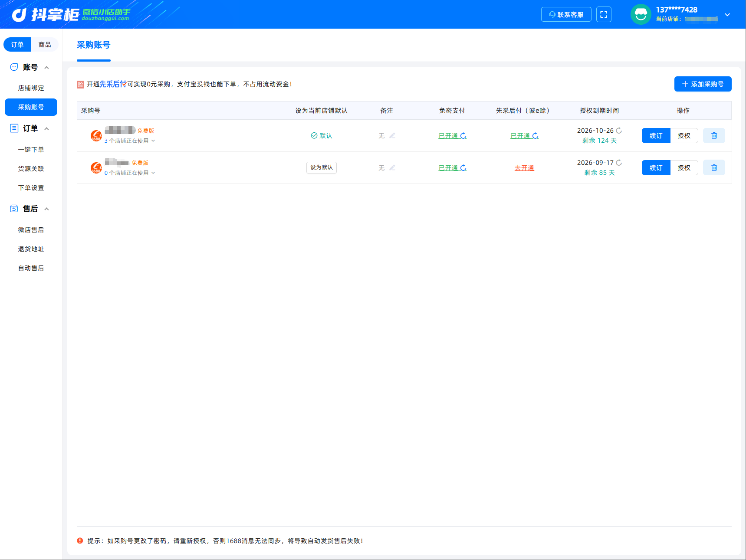The height and width of the screenshot is (560, 746).
Task: Click the 1688 logo of second account
Action: tap(96, 168)
